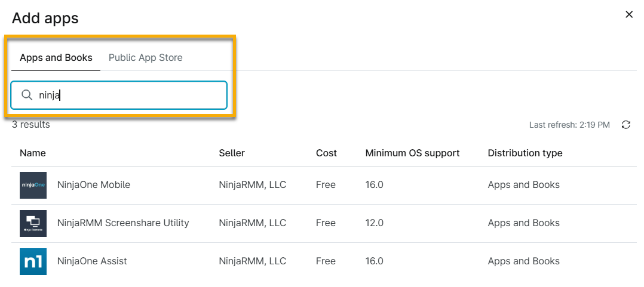Close the Add apps dialog

click(x=628, y=14)
